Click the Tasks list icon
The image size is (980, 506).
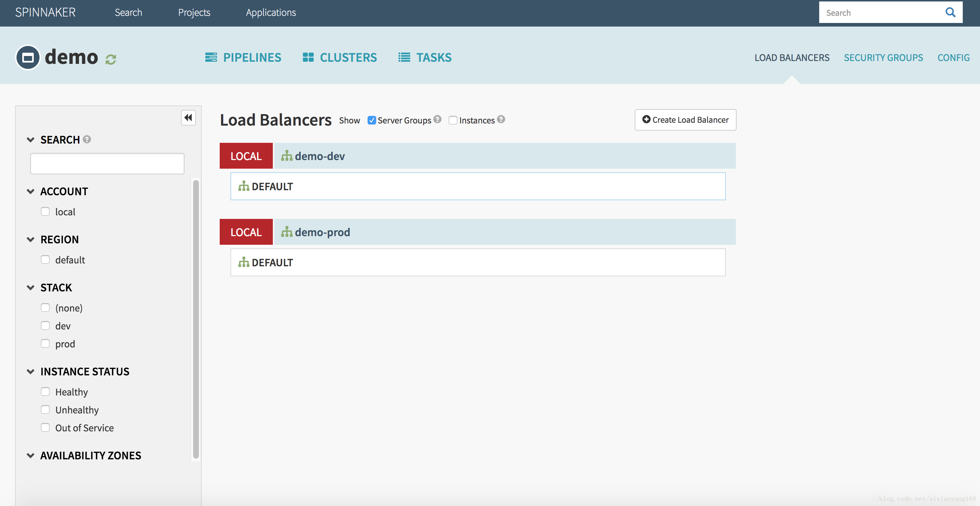[x=404, y=57]
